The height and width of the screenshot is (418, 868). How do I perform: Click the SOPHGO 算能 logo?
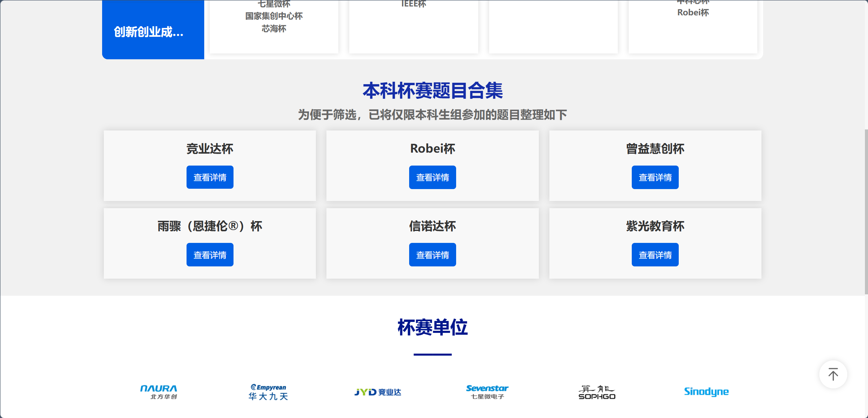597,392
